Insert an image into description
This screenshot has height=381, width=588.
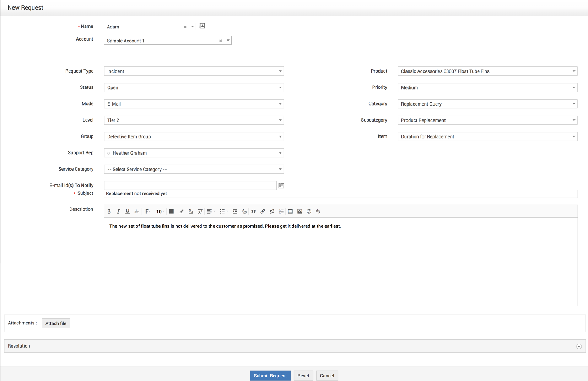tap(300, 211)
